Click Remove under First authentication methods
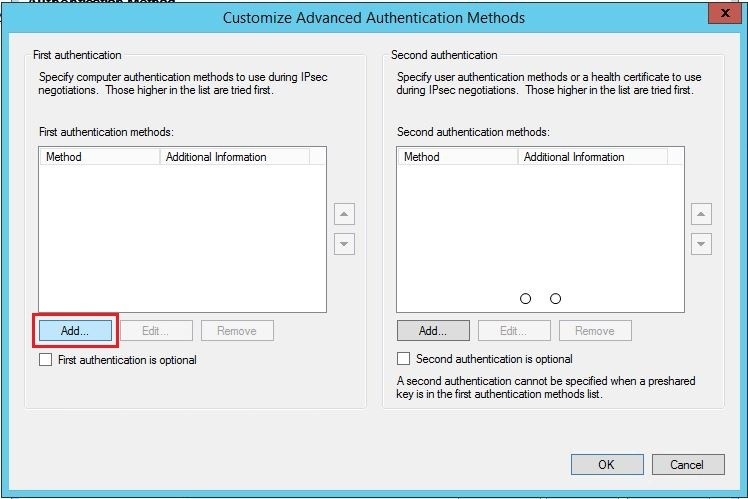Image resolution: width=748 pixels, height=499 pixels. [x=237, y=331]
